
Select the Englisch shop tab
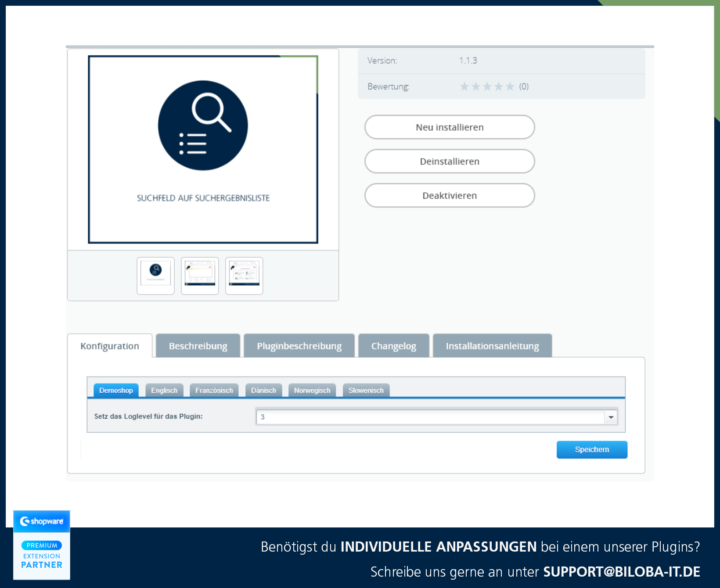click(x=164, y=391)
